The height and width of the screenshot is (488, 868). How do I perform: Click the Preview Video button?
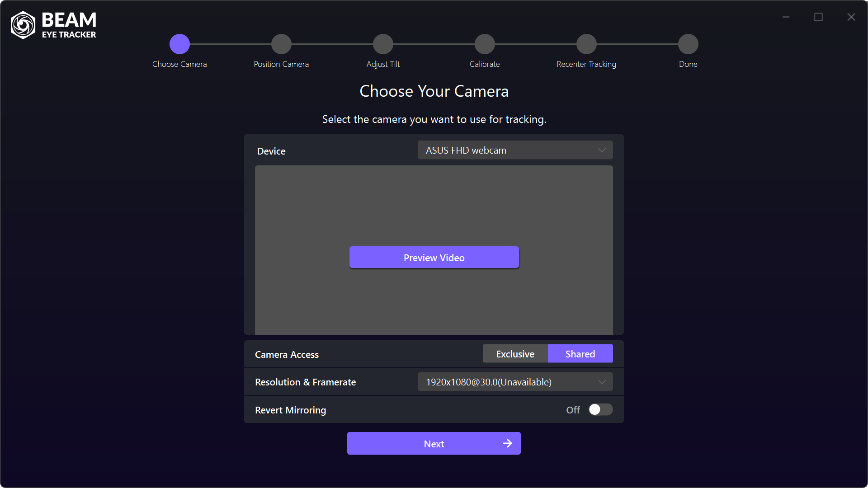(434, 258)
